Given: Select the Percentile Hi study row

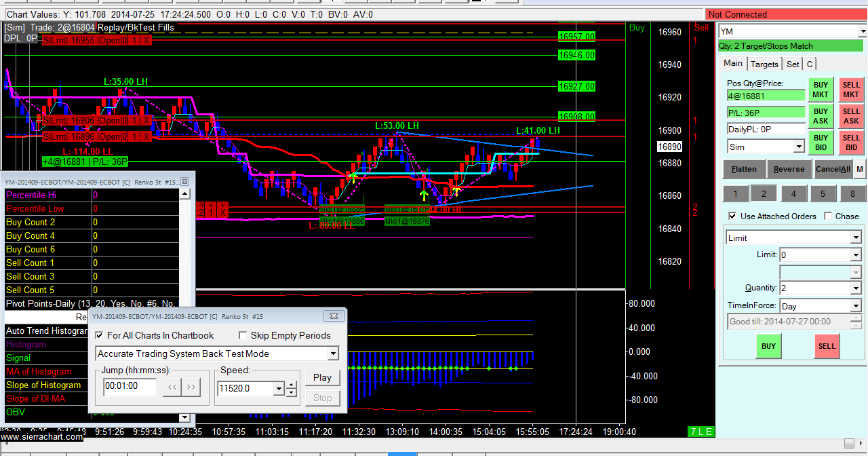Looking at the screenshot, I should [x=92, y=195].
